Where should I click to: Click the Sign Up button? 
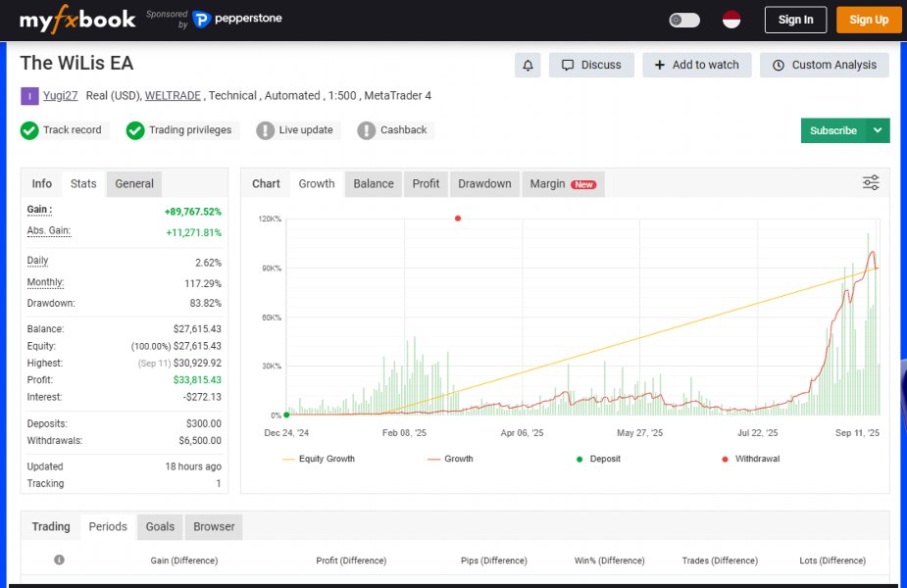pos(869,19)
